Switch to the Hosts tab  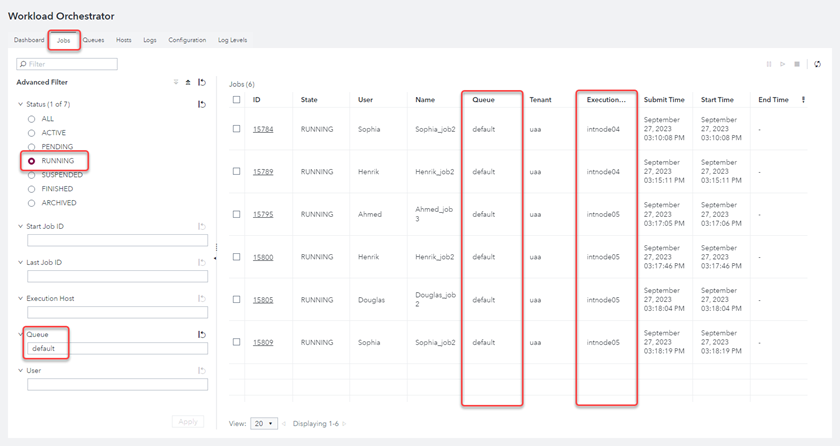[x=124, y=40]
